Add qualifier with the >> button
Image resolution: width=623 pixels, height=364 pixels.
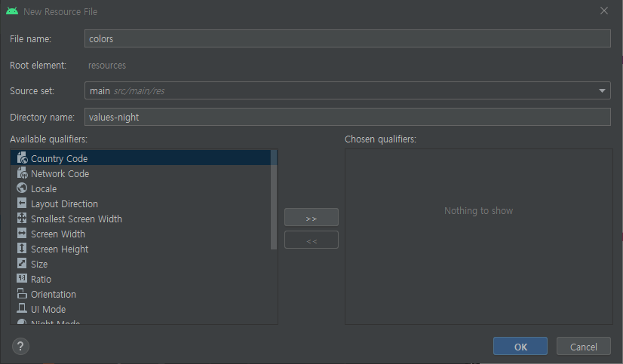click(311, 217)
